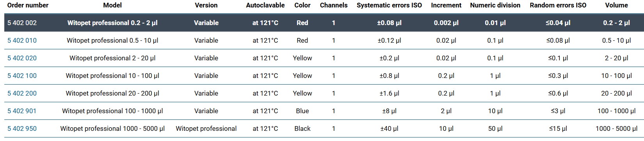Screen dimensions: 644x141
Task: Open order number 5 402 200 link
Action: click(22, 93)
